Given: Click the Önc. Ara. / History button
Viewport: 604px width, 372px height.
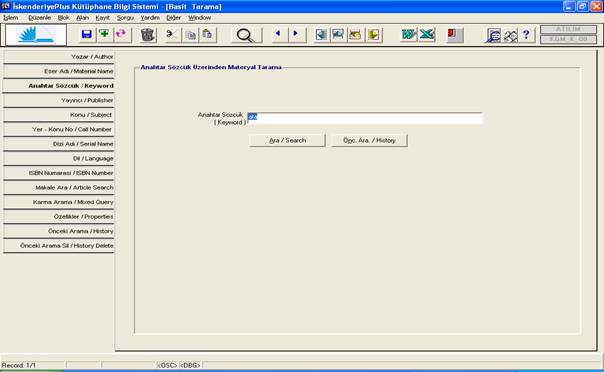Looking at the screenshot, I should point(369,141).
